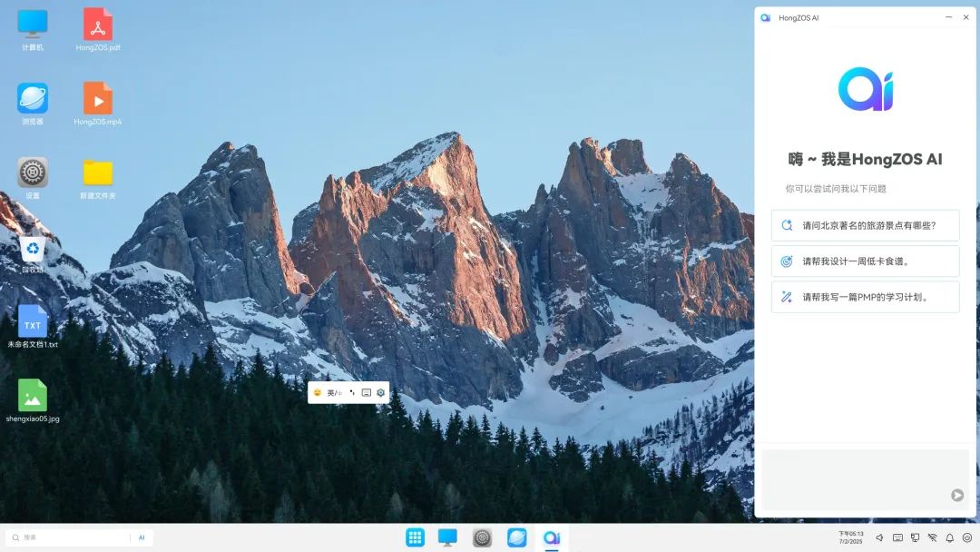Toggle the on-screen keyboard in IME bar
The width and height of the screenshot is (980, 552).
[x=367, y=392]
